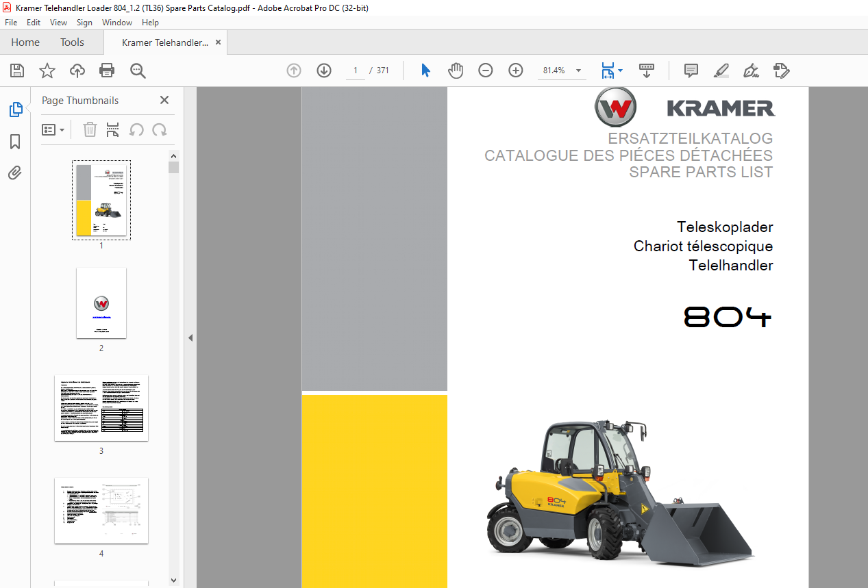
Task: Expand the fit page options dropdown arrow
Action: 621,71
